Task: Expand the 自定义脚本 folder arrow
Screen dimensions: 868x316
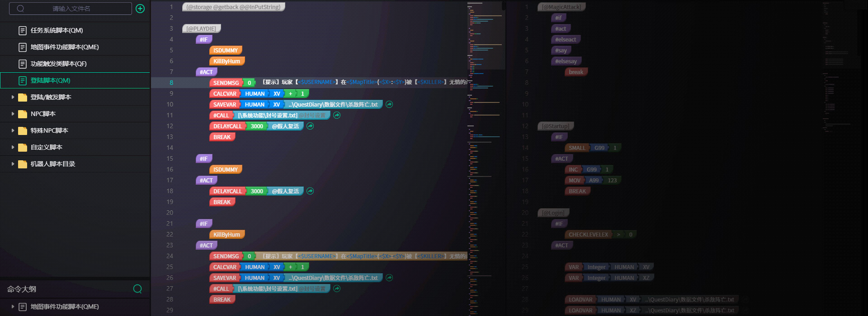Action: (x=13, y=147)
